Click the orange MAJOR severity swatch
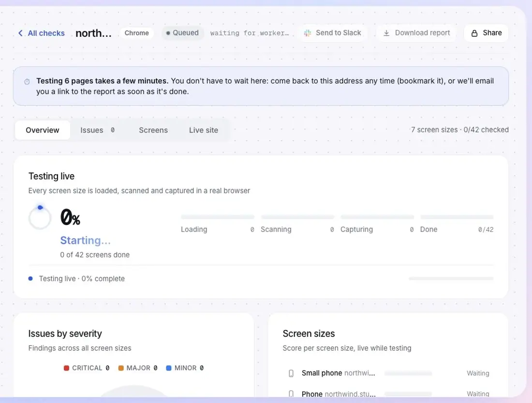 coord(121,368)
